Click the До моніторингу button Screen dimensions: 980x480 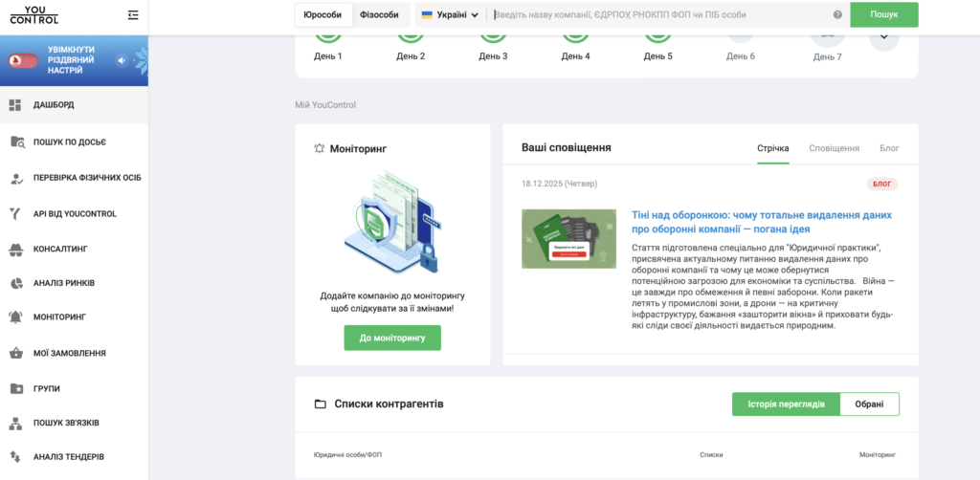[x=392, y=338]
